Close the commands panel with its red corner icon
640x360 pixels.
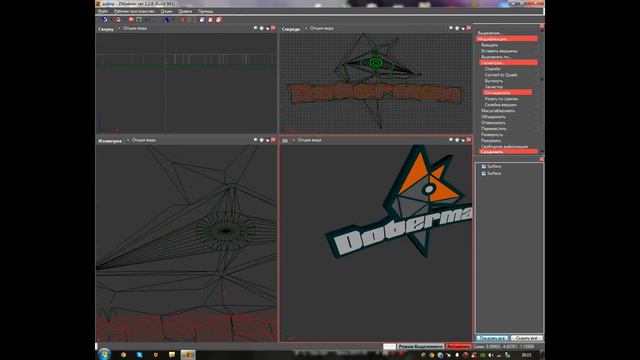pyautogui.click(x=542, y=27)
